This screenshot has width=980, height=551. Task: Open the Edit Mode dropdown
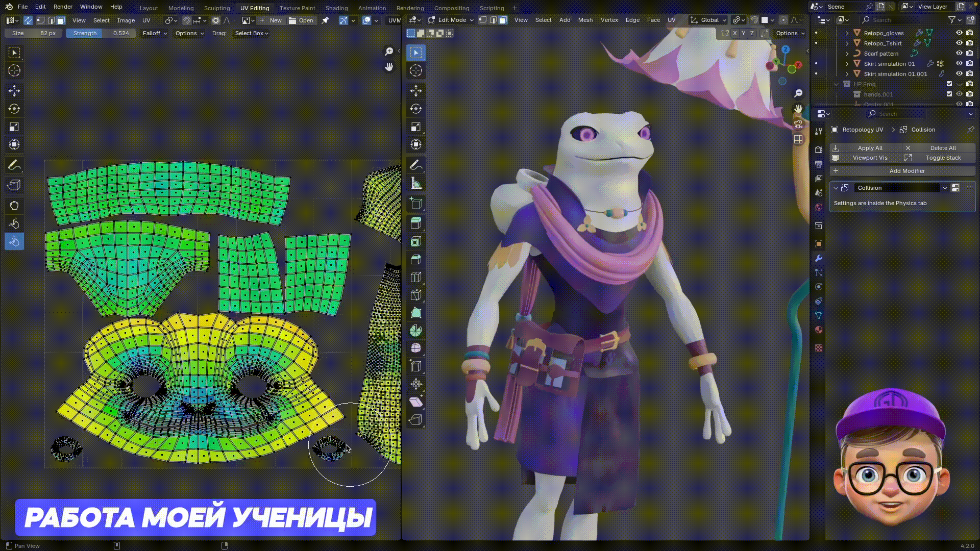[451, 20]
